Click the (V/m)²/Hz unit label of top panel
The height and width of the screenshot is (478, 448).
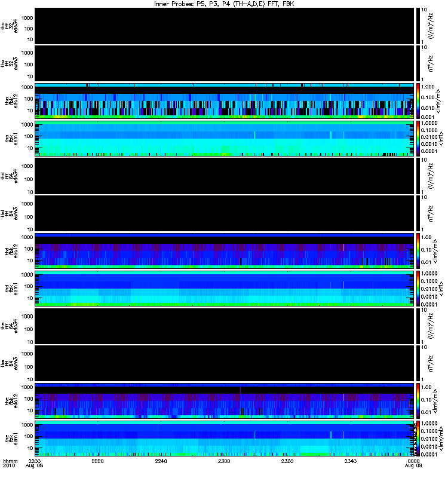pyautogui.click(x=431, y=26)
